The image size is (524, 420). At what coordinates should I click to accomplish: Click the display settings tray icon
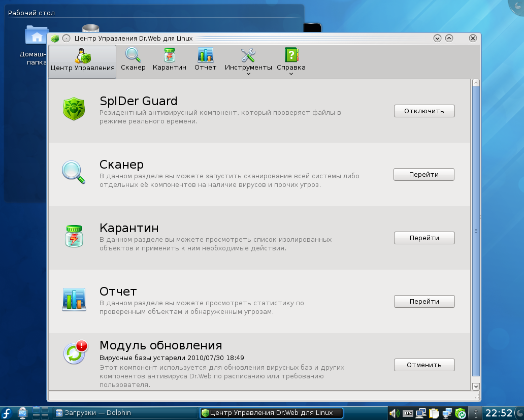421,413
